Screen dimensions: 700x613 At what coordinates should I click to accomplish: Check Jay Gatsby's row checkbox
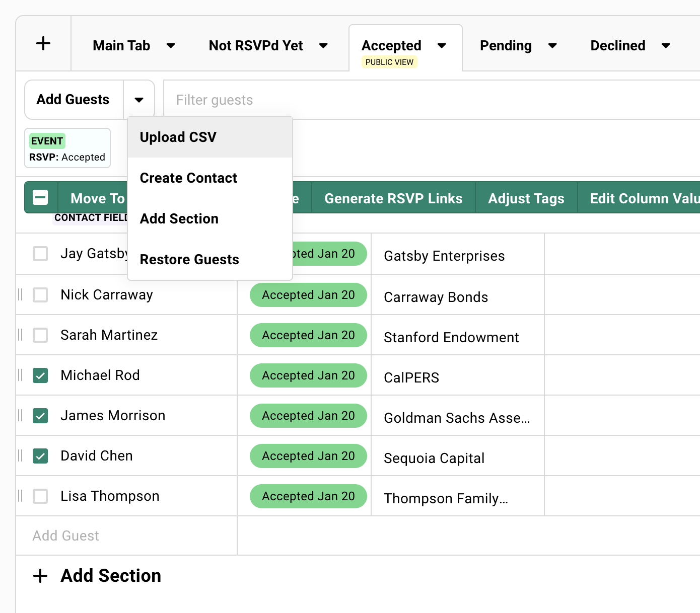40,254
